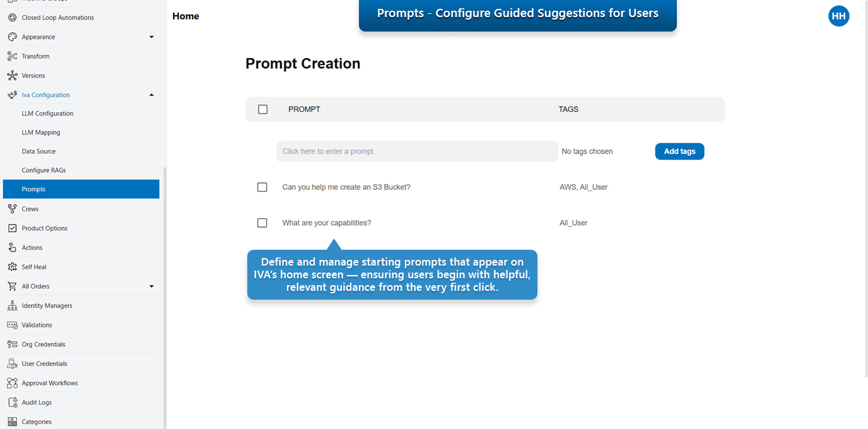Click the Transform sidebar icon
Image resolution: width=868 pixels, height=429 pixels.
[x=12, y=56]
